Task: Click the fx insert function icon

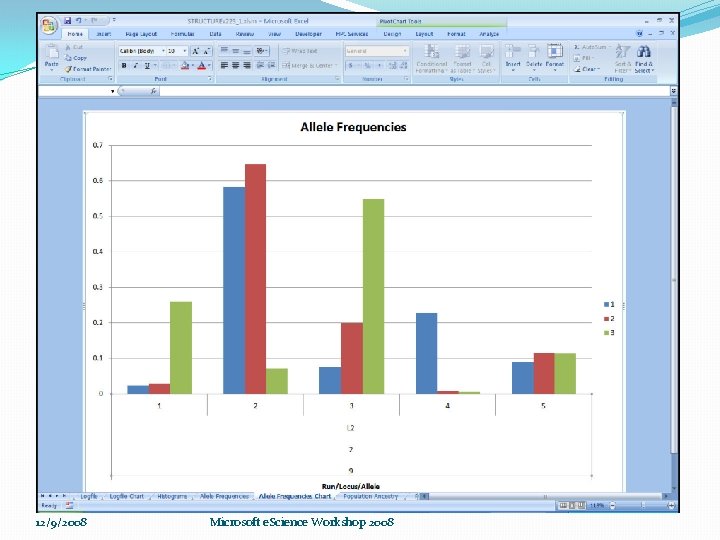Action: point(153,91)
